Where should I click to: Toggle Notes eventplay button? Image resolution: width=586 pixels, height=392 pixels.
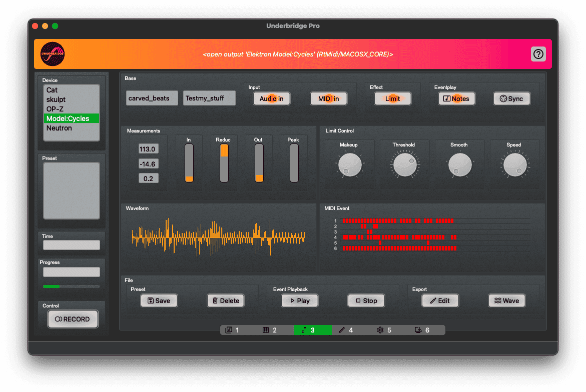click(x=456, y=98)
